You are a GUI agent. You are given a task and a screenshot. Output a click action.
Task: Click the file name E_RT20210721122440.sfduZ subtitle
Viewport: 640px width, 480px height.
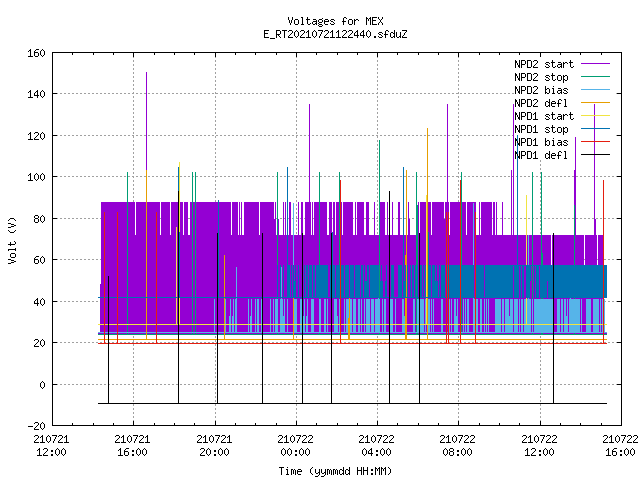click(x=335, y=34)
